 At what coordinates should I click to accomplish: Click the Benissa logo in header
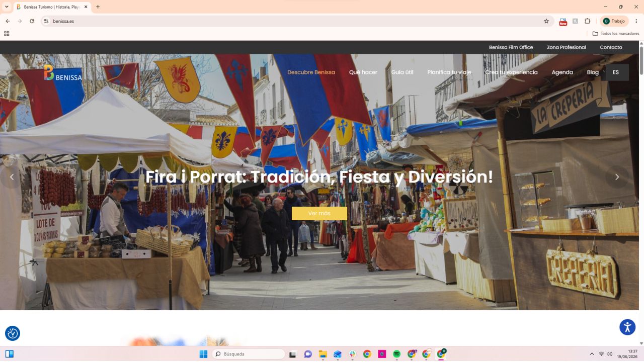(63, 73)
